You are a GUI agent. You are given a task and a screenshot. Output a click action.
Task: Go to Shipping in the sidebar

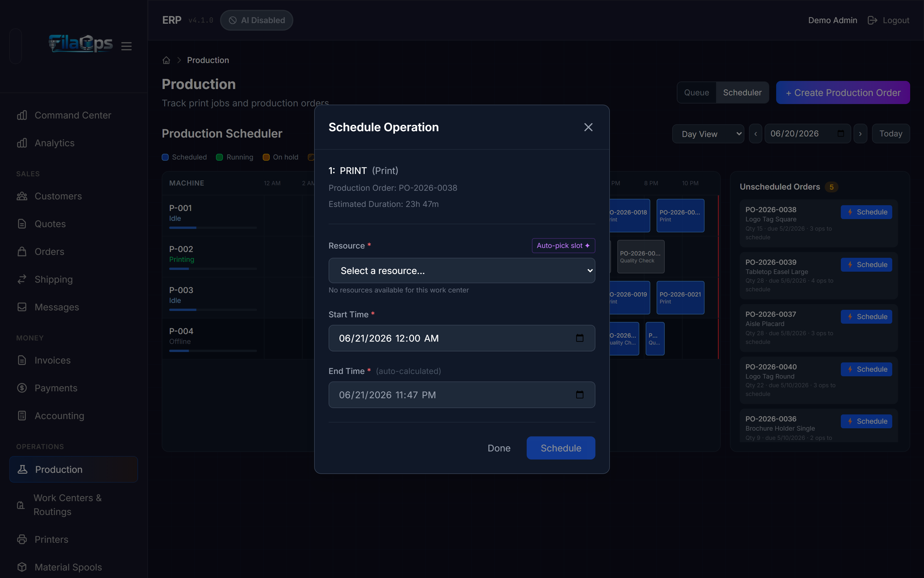tap(73, 279)
